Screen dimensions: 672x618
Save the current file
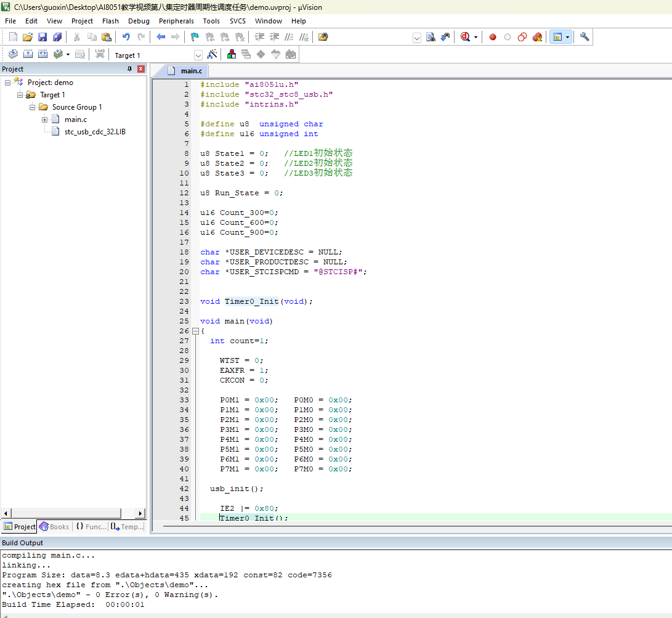[43, 37]
